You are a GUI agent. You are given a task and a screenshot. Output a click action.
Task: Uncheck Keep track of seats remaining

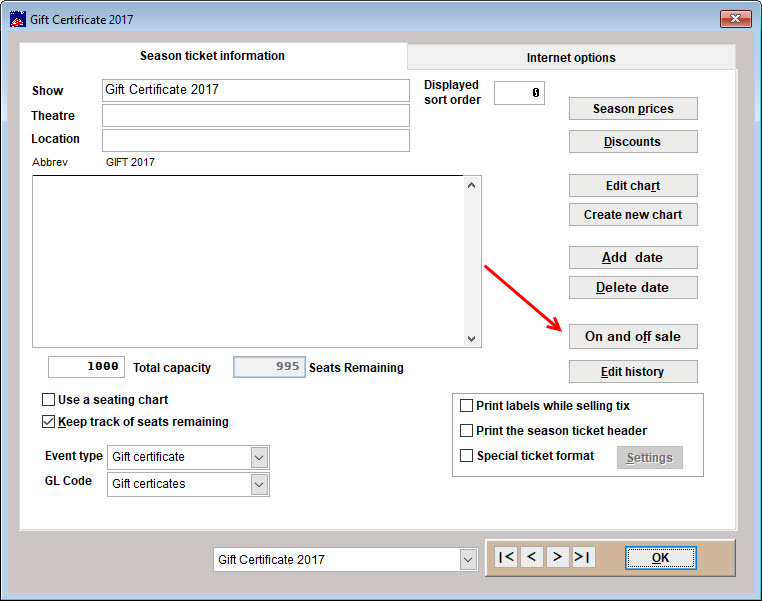48,421
